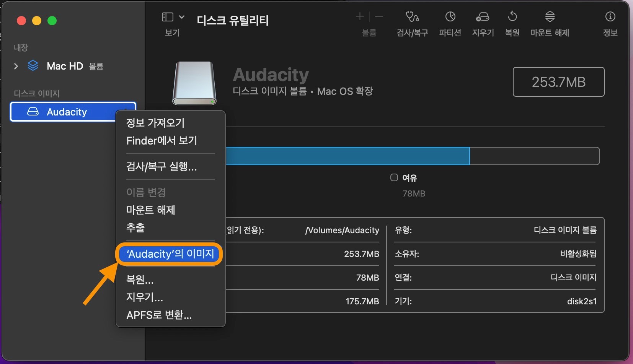Image resolution: width=633 pixels, height=364 pixels.
Task: Click the Mac HD layers icon
Action: (33, 66)
